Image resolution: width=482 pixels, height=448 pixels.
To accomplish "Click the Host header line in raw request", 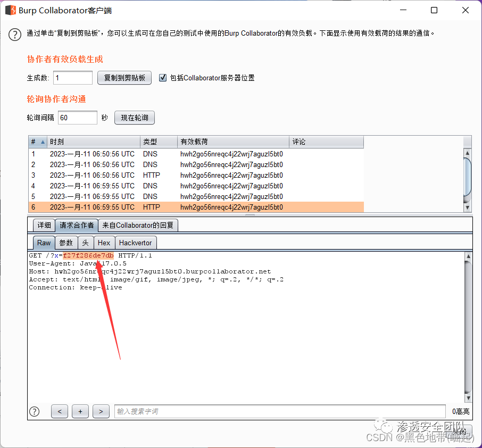I will click(149, 271).
